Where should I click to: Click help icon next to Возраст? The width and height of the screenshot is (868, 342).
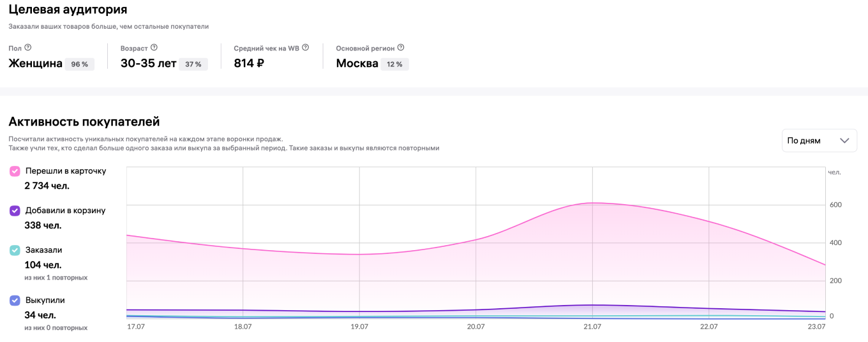154,48
